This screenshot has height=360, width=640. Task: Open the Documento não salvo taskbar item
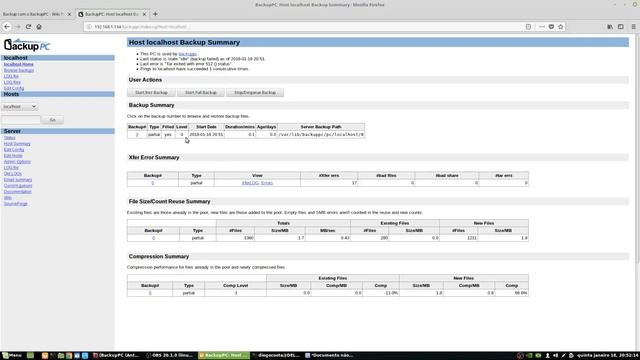329,356
